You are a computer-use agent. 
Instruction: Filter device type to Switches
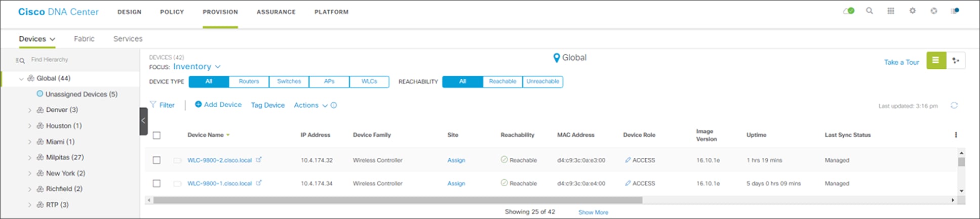tap(289, 81)
